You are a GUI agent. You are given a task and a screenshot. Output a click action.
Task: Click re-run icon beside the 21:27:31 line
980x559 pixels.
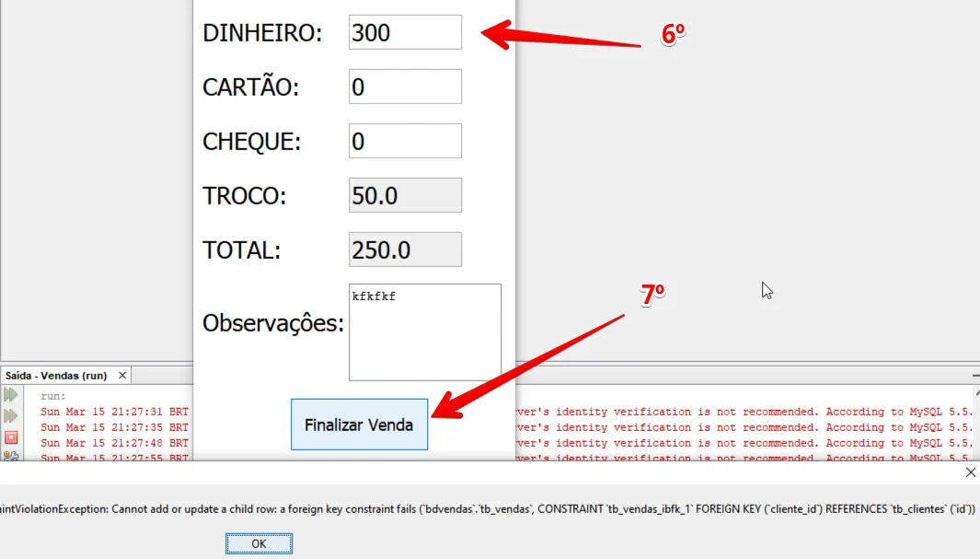tap(11, 416)
